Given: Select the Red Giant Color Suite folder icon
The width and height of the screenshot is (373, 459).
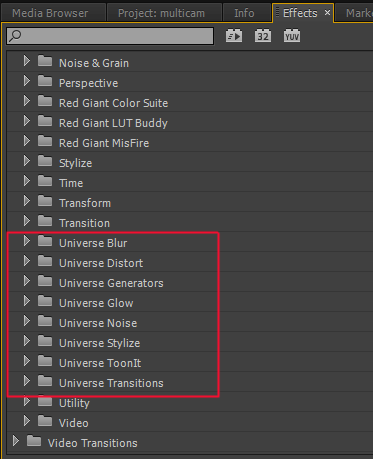Looking at the screenshot, I should tap(45, 101).
